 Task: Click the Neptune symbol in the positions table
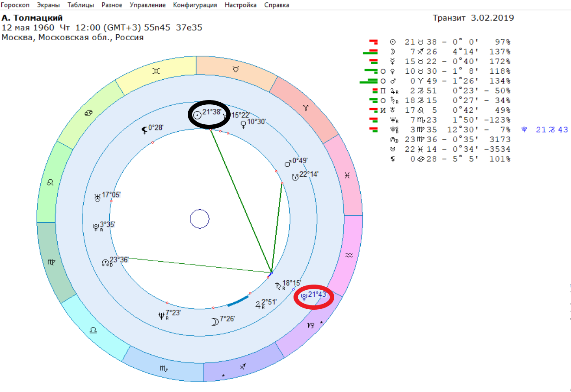(394, 120)
